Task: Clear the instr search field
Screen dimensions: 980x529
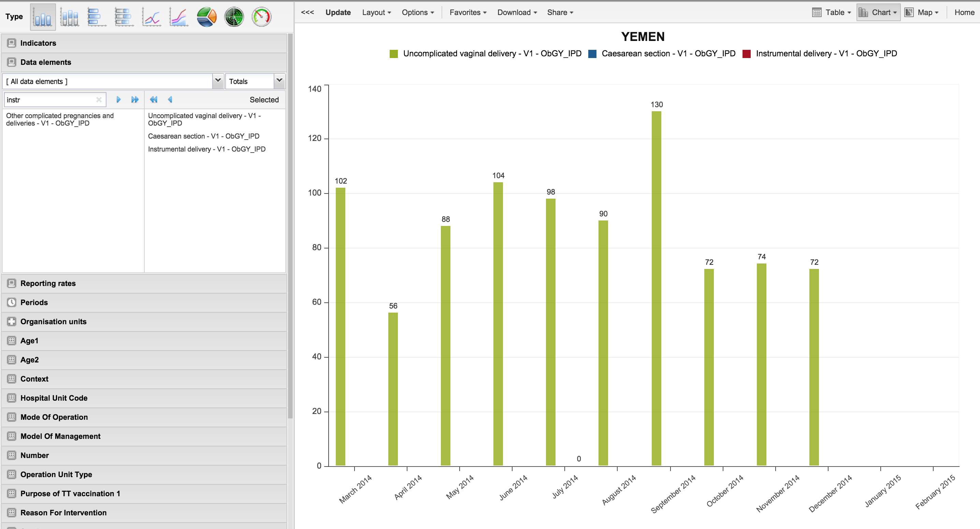Action: (x=99, y=100)
